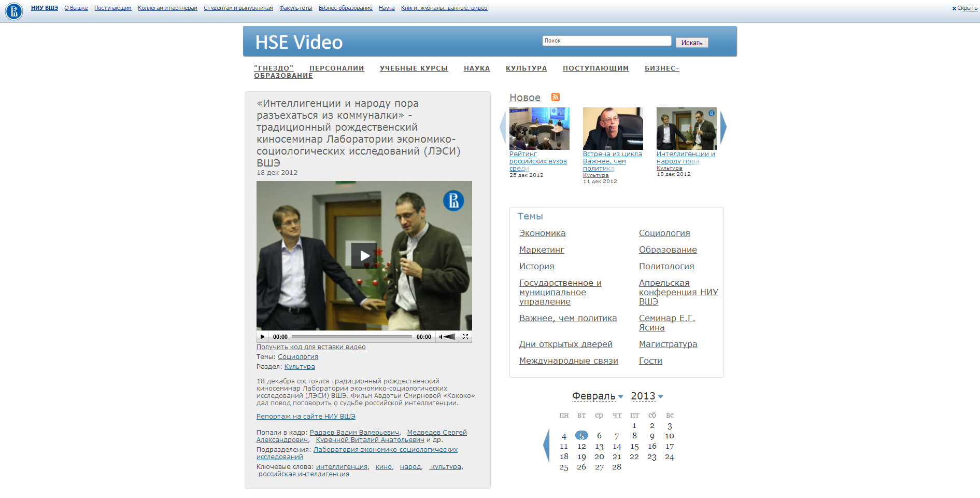
Task: Open Студентам и выпускникам top bar link
Action: coord(238,8)
